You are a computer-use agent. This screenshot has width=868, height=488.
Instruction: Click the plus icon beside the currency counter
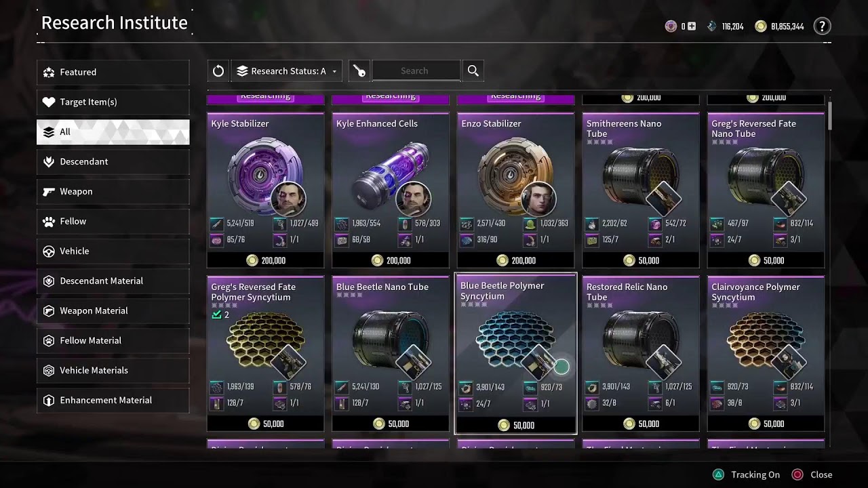[692, 26]
